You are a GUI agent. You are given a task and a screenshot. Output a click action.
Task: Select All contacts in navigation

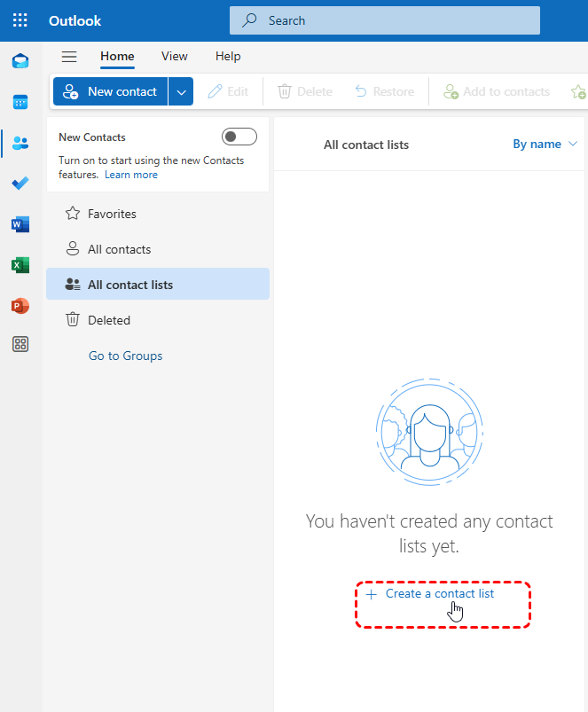pyautogui.click(x=158, y=249)
